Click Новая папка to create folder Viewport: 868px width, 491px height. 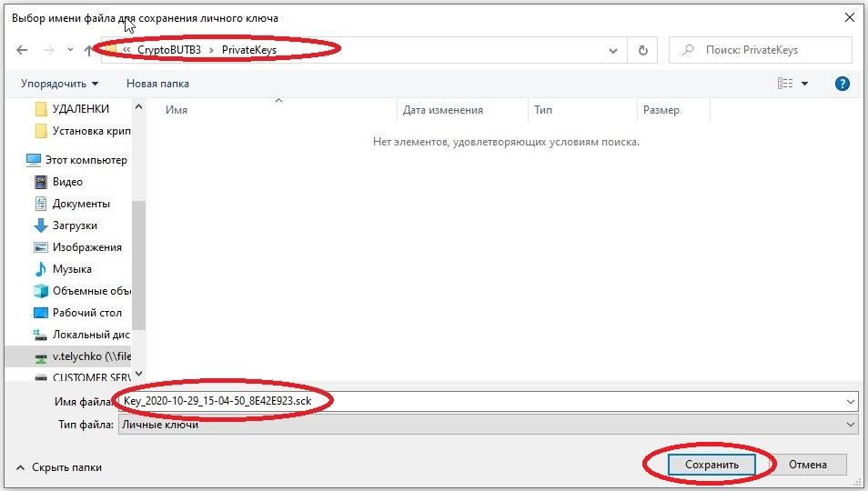click(157, 84)
